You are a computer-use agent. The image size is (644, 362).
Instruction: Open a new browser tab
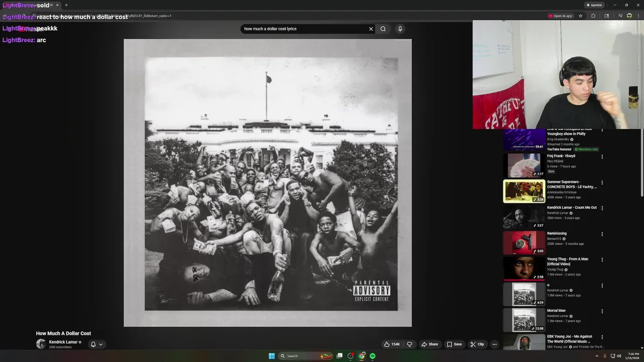click(x=66, y=5)
